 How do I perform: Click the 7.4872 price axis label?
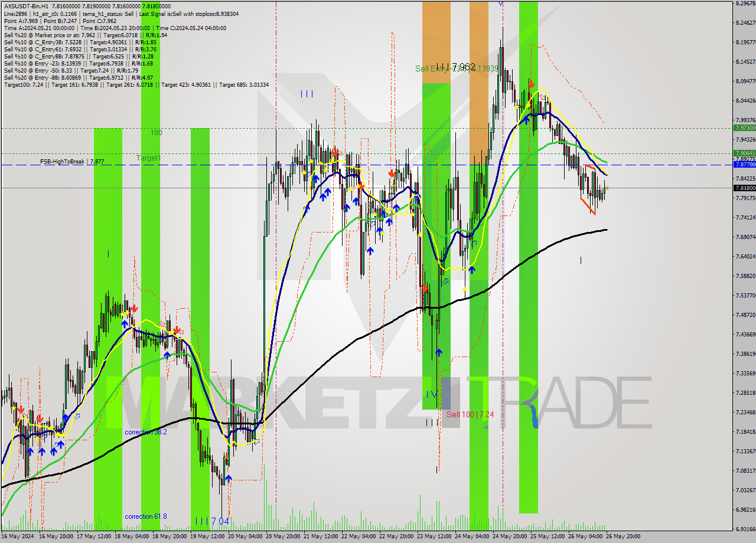(745, 315)
